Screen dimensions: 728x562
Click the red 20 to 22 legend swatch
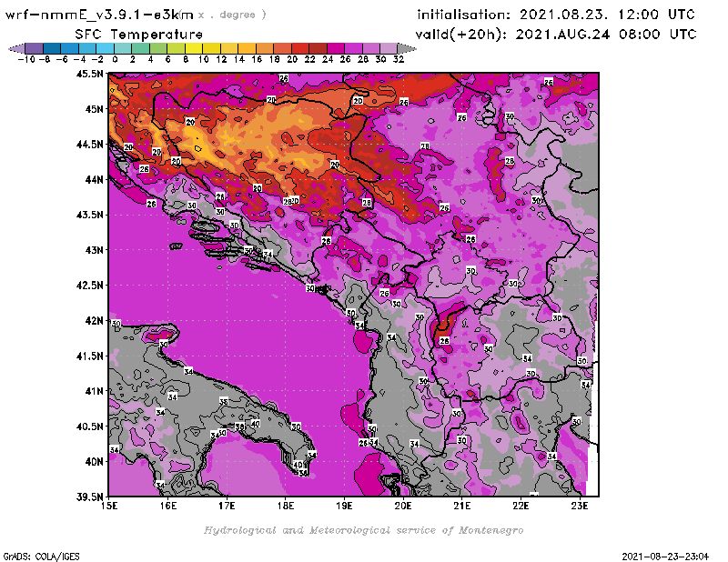(300, 48)
